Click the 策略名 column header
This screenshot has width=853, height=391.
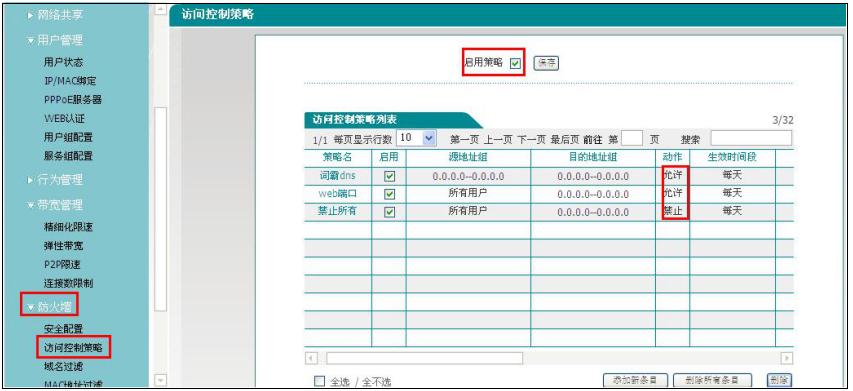click(x=337, y=158)
